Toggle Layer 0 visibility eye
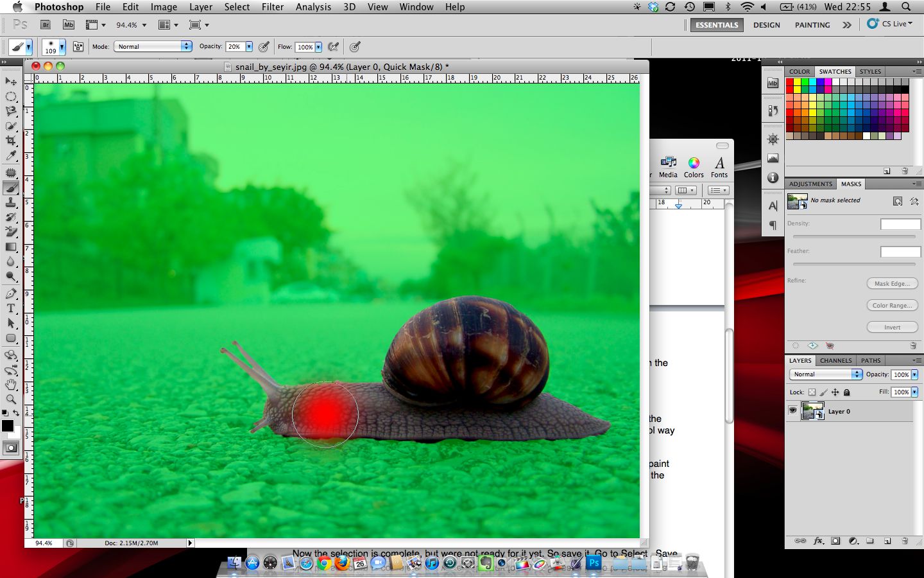Image resolution: width=924 pixels, height=578 pixels. pyautogui.click(x=792, y=411)
